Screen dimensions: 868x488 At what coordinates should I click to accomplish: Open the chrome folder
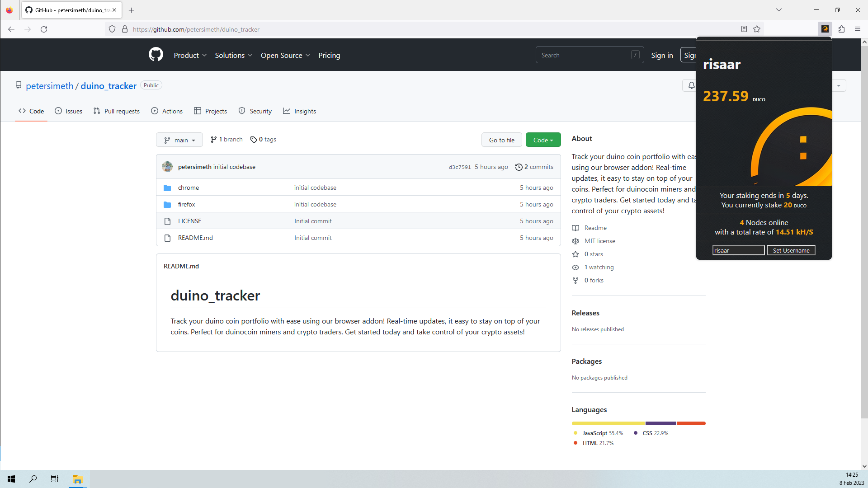188,188
